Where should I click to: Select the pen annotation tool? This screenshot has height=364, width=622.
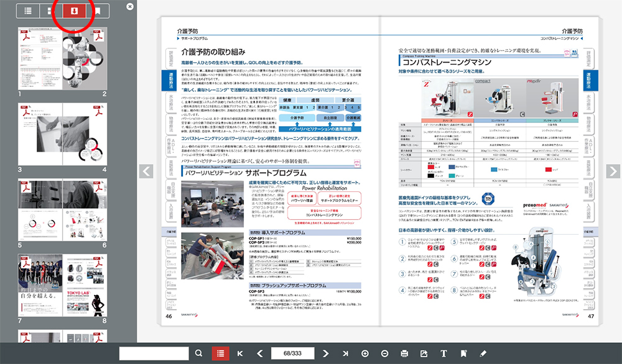click(483, 353)
